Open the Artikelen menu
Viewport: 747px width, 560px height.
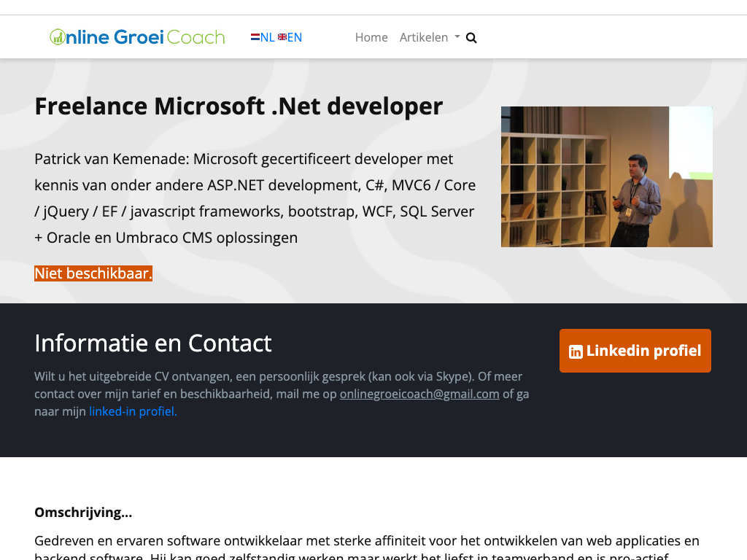[424, 37]
